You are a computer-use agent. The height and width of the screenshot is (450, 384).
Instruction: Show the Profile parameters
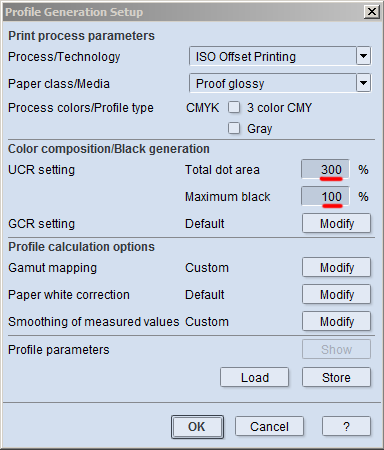(x=336, y=349)
